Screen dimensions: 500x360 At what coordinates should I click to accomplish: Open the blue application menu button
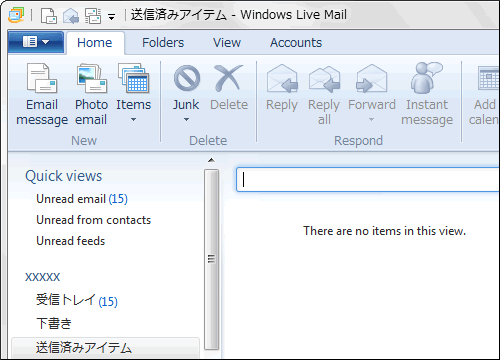pyautogui.click(x=36, y=42)
